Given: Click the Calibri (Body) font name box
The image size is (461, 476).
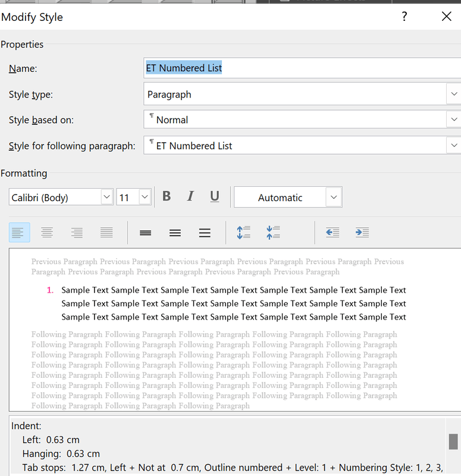Looking at the screenshot, I should click(x=55, y=198).
